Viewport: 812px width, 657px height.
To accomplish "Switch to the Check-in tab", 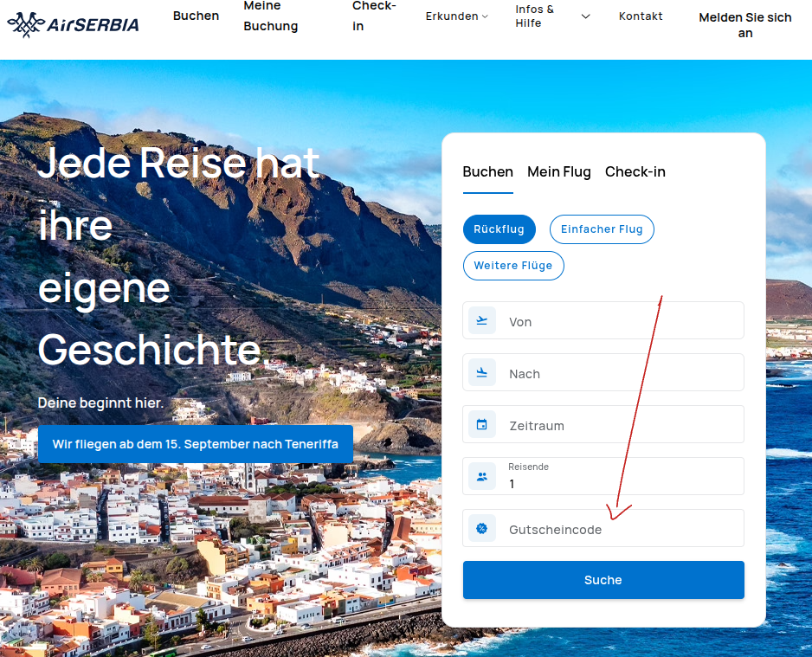I will [x=635, y=171].
